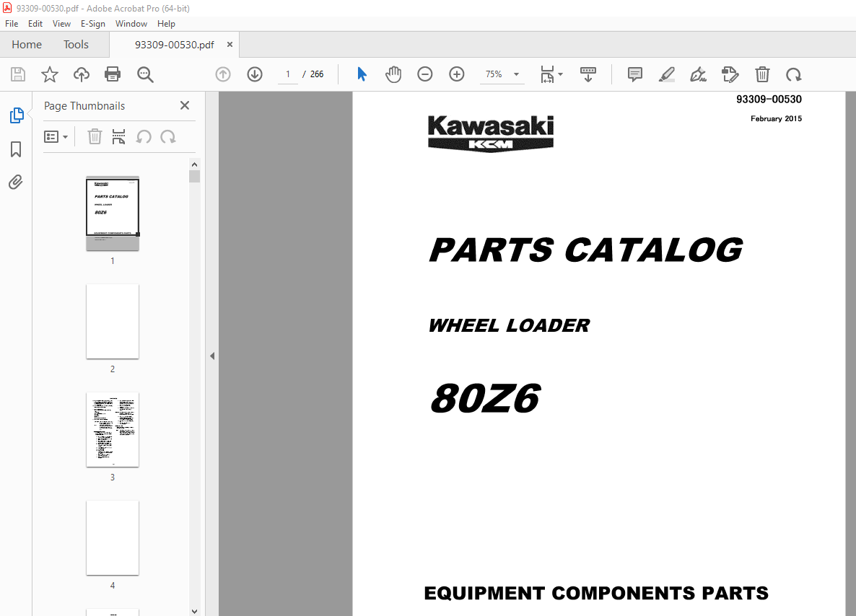Open the Help menu

pyautogui.click(x=166, y=24)
